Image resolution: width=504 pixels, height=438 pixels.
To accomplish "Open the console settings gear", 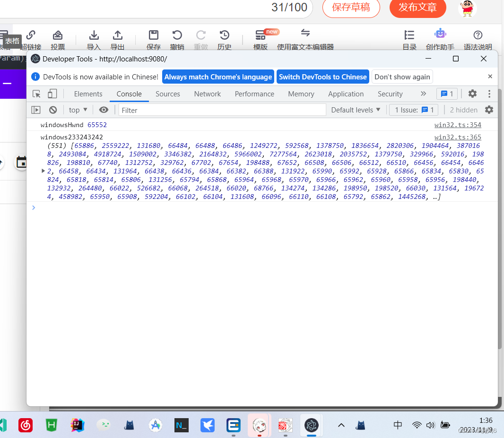I will point(489,110).
